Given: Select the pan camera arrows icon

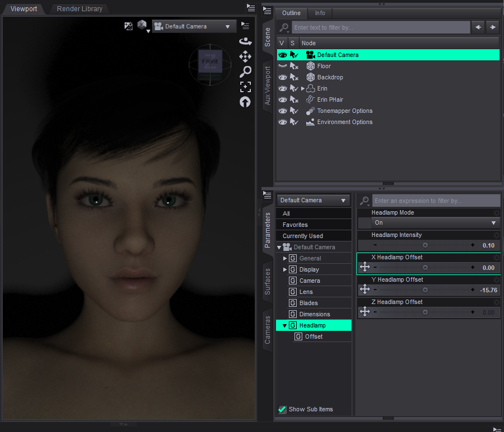Looking at the screenshot, I should pos(245,56).
